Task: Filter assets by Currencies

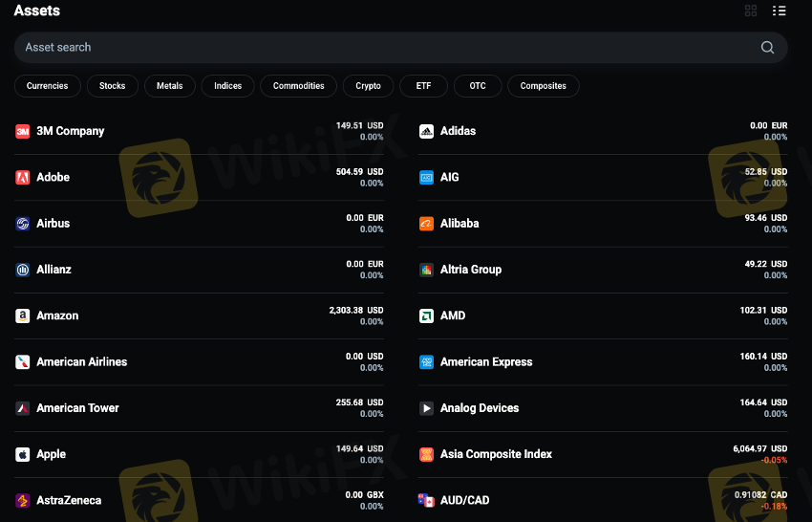Action: [48, 86]
